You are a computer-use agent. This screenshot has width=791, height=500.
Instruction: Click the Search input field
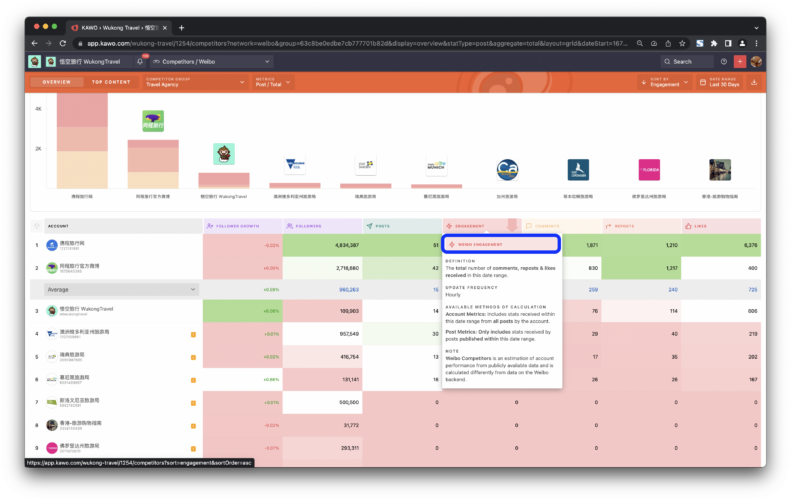coord(692,61)
